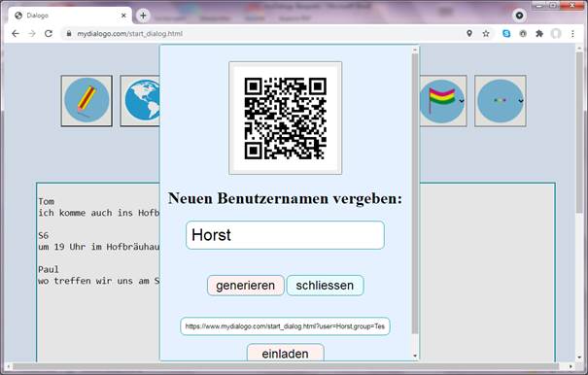Click the generieren button
The height and width of the screenshot is (375, 588).
(246, 286)
